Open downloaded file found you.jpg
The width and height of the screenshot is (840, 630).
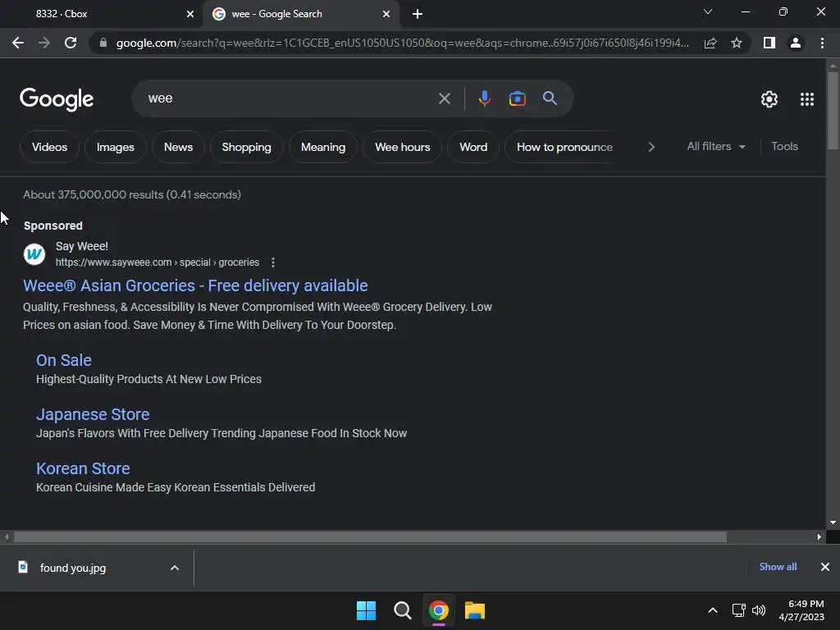(x=73, y=568)
